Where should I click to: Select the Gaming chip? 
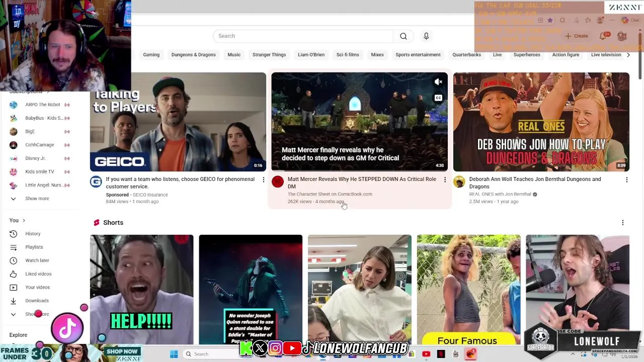coord(151,55)
